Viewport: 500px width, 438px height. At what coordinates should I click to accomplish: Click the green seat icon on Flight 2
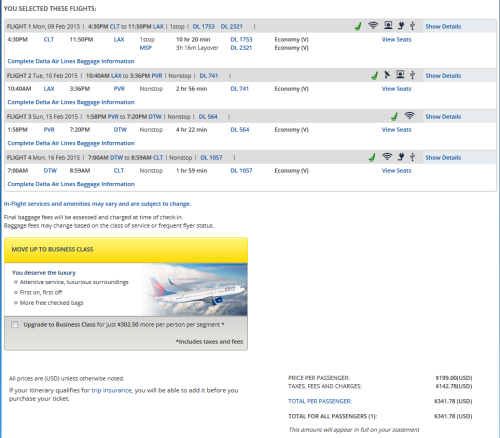[375, 75]
